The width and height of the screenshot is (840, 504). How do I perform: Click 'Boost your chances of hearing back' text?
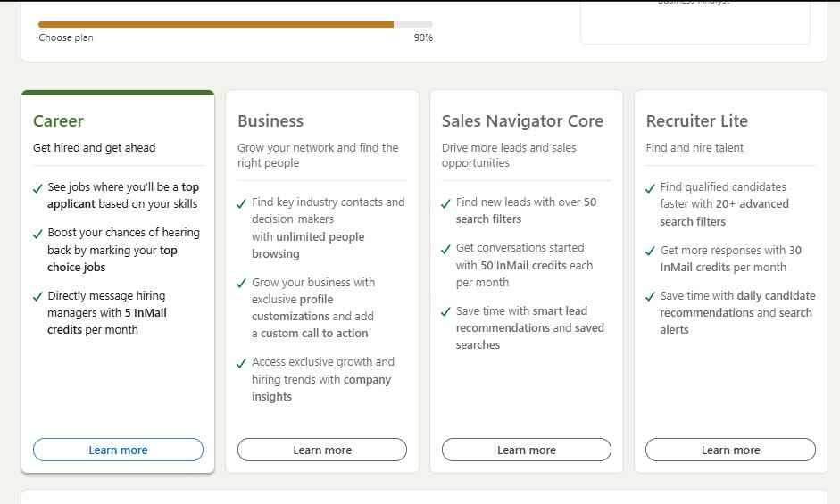point(123,250)
